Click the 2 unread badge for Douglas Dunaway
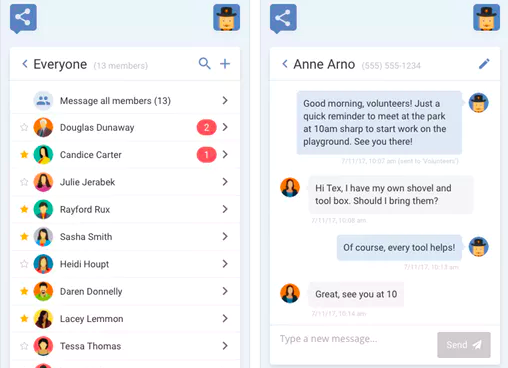The width and height of the screenshot is (508, 368). click(207, 127)
